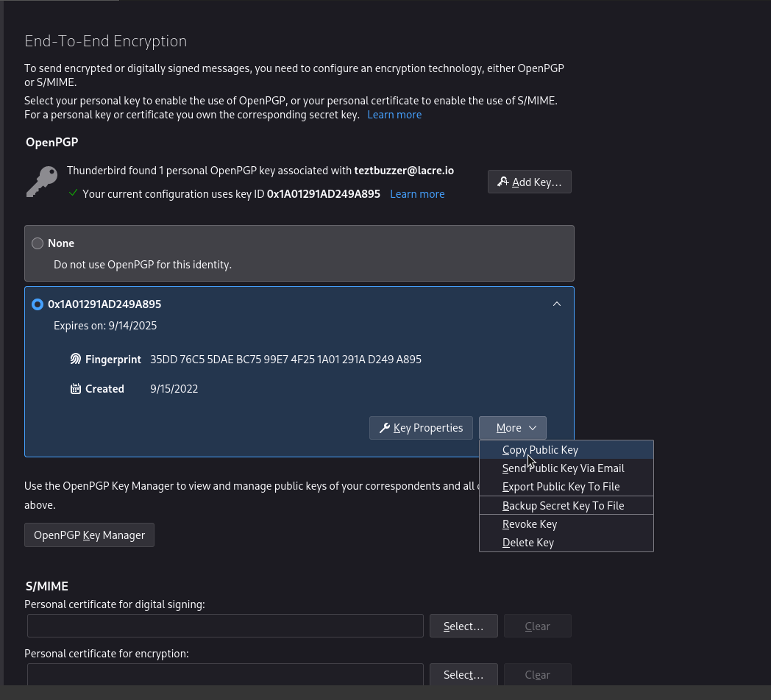This screenshot has width=771, height=700.
Task: Select key 0x1A01291AD249A895 radio button
Action: pyautogui.click(x=38, y=304)
